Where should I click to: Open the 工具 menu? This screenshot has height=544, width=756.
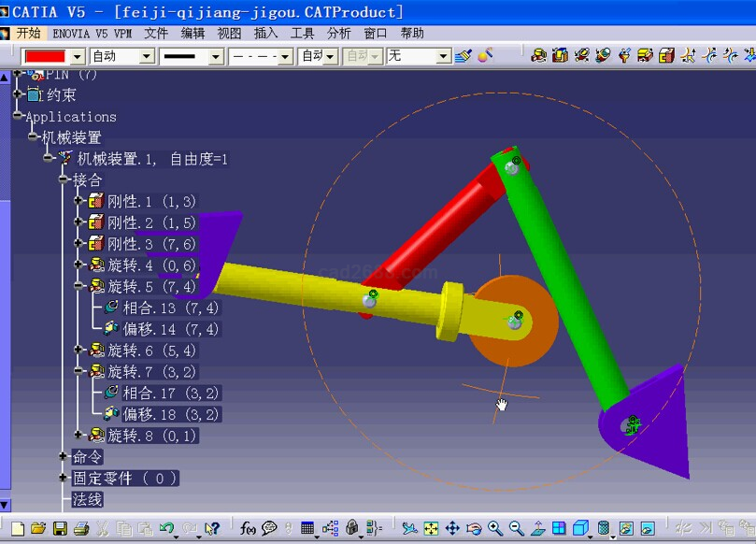click(x=303, y=33)
